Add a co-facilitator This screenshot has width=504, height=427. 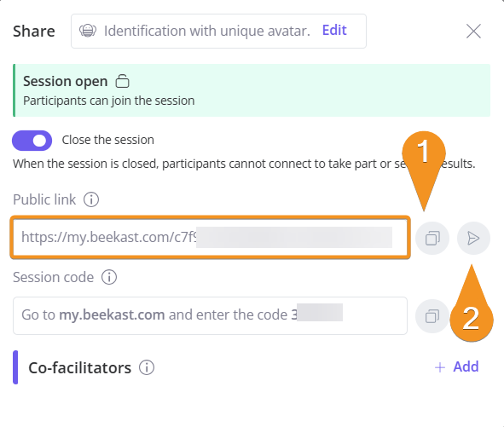tap(456, 366)
